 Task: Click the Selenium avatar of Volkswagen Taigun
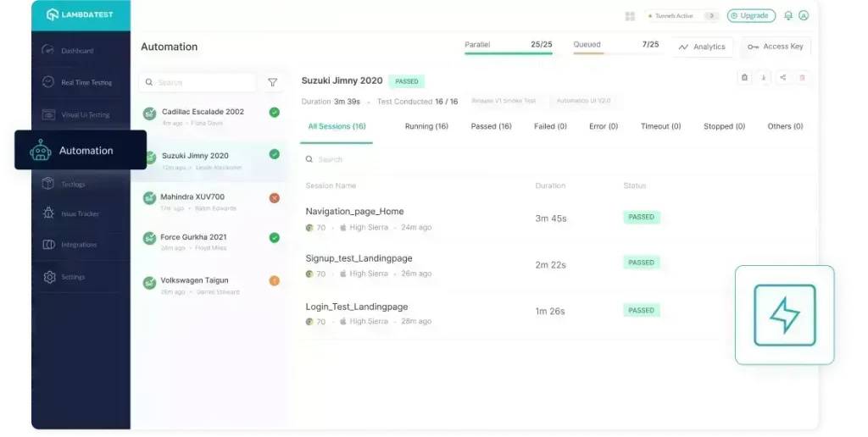(x=149, y=283)
